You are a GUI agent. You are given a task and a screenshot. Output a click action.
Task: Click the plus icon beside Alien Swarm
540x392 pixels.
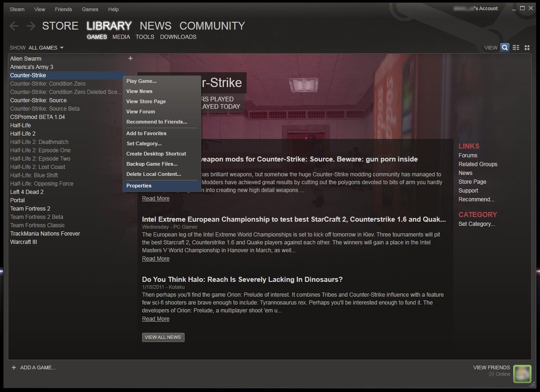(130, 59)
